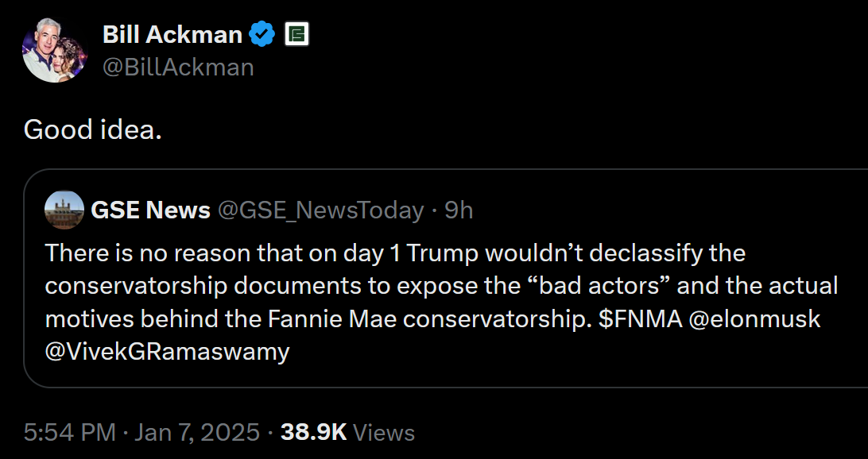868x459 pixels.
Task: Open the GSE News account name
Action: 151,210
